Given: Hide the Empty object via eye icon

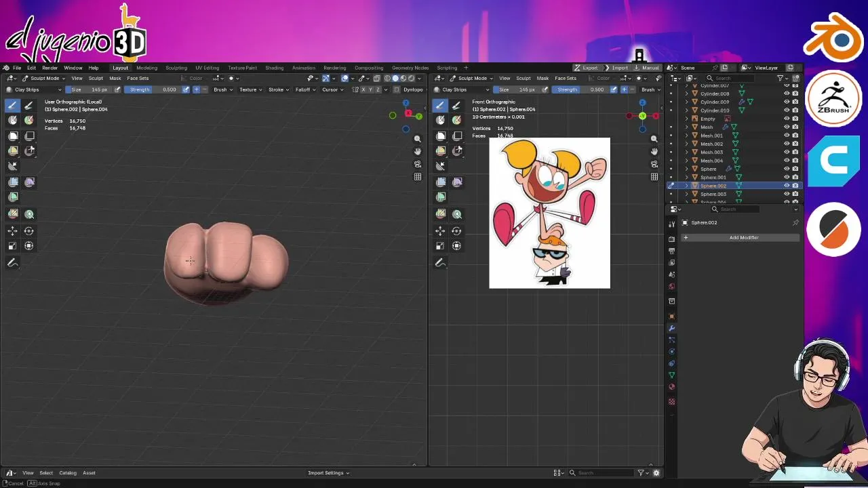Looking at the screenshot, I should [x=787, y=119].
